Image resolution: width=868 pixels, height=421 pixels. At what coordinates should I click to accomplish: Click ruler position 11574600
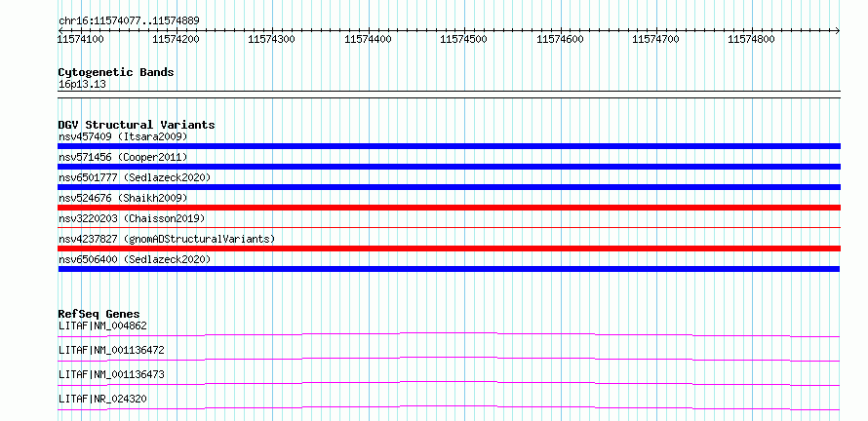[560, 39]
